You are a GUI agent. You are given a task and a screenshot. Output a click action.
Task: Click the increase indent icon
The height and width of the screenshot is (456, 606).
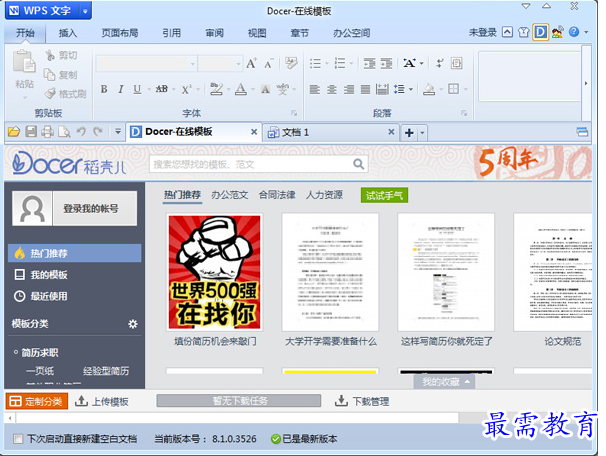pos(386,63)
